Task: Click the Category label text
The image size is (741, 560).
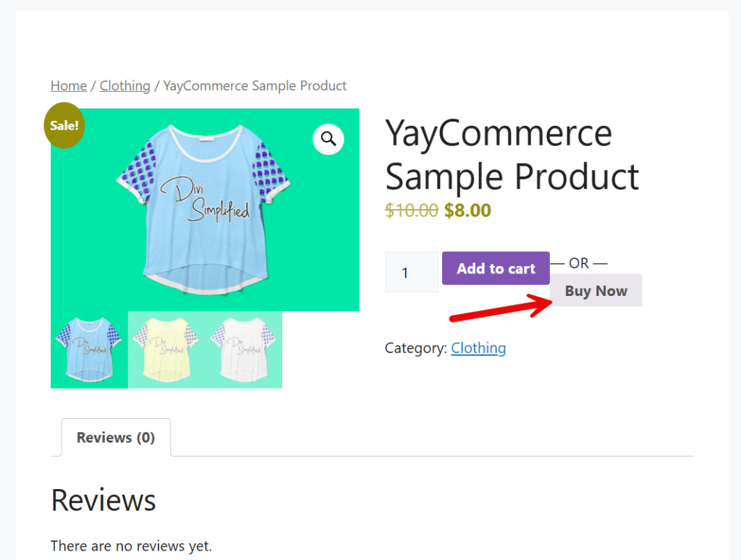Action: (x=415, y=348)
